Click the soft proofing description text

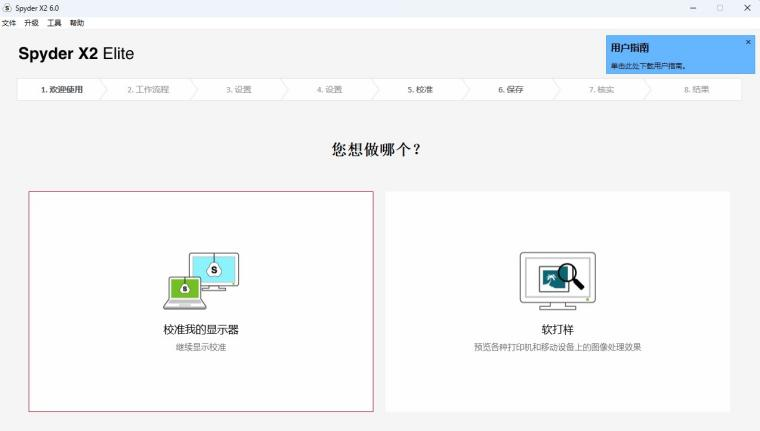pos(557,347)
